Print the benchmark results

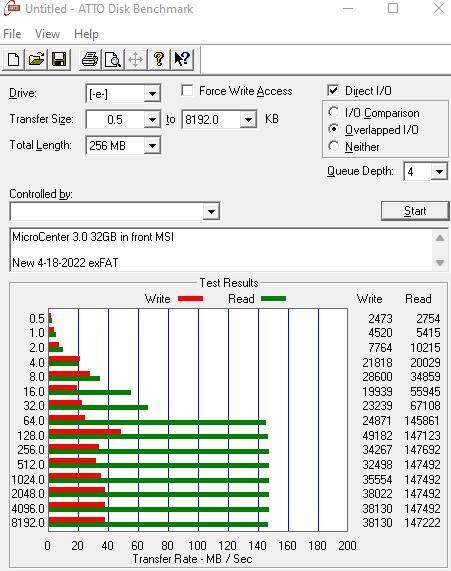click(x=90, y=59)
